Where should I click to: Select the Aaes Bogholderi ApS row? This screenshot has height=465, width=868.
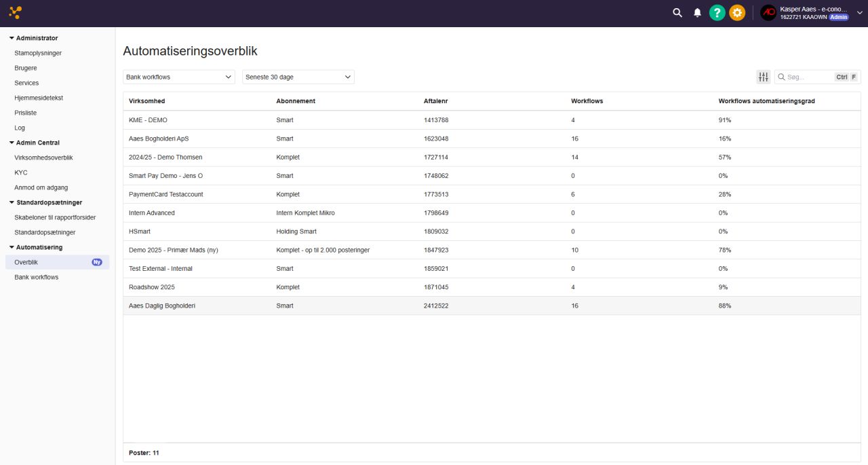click(492, 138)
